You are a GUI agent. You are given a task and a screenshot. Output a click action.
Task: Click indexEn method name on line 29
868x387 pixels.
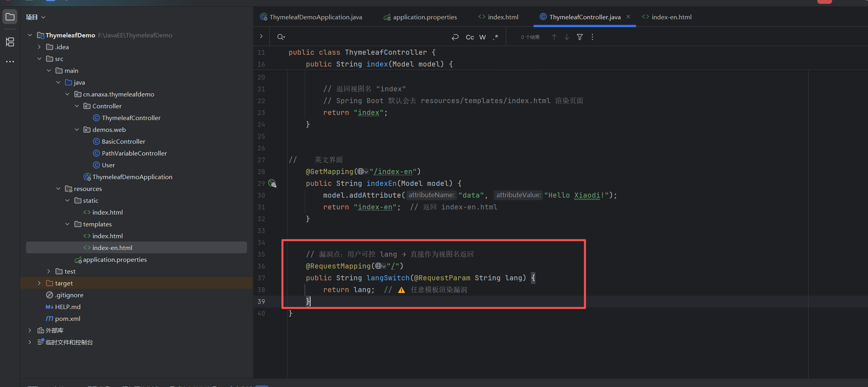pos(382,183)
